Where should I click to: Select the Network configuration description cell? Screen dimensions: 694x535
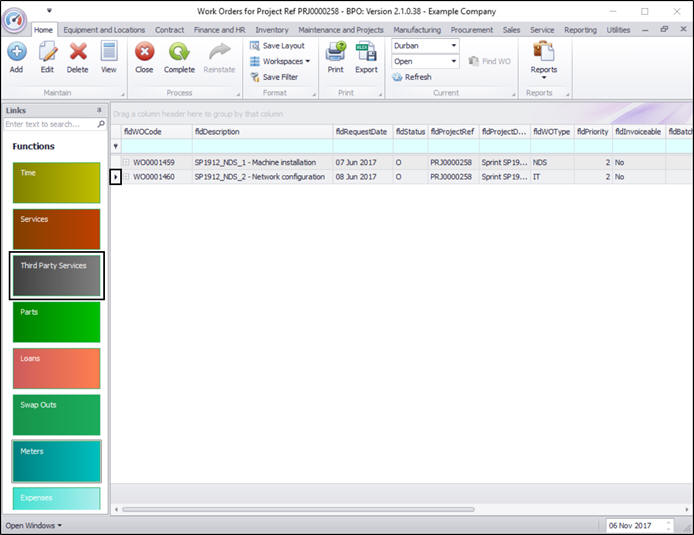(x=262, y=177)
